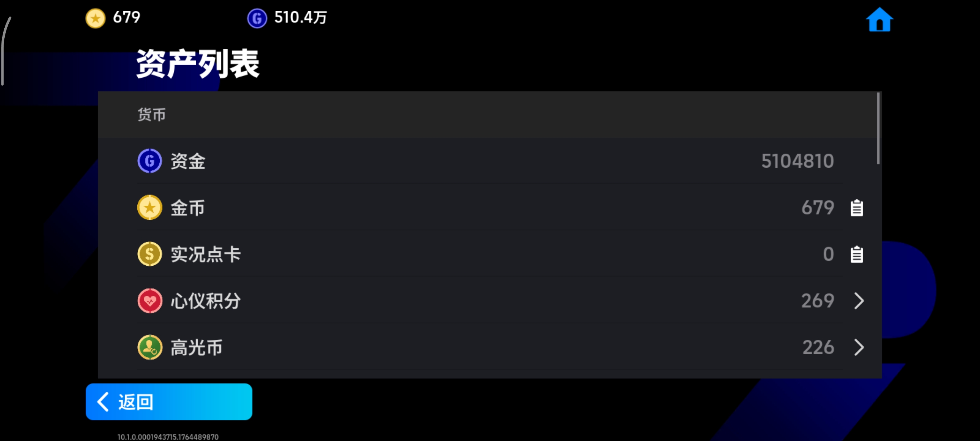980x441 pixels.
Task: Open clipboard details icon for 实况点卡
Action: click(856, 254)
